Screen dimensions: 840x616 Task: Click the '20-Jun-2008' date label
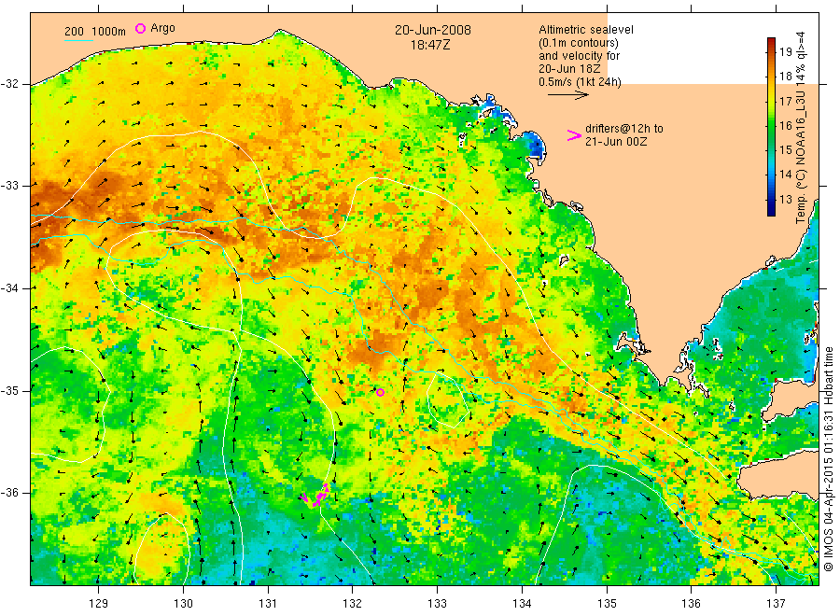tap(433, 30)
